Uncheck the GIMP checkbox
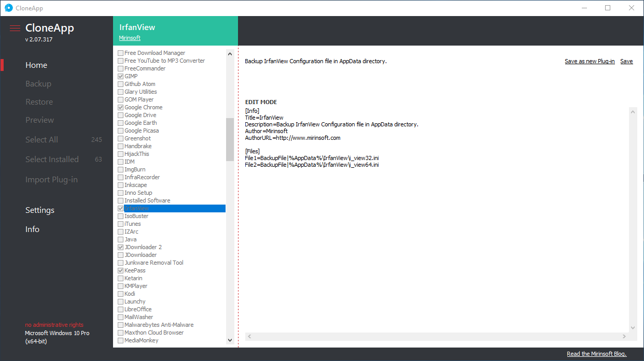Screen dimensions: 644x361 120,76
